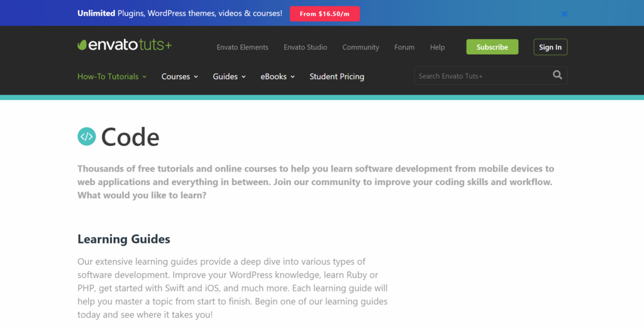644x329 pixels.
Task: Open the Envato Studio link
Action: 305,47
